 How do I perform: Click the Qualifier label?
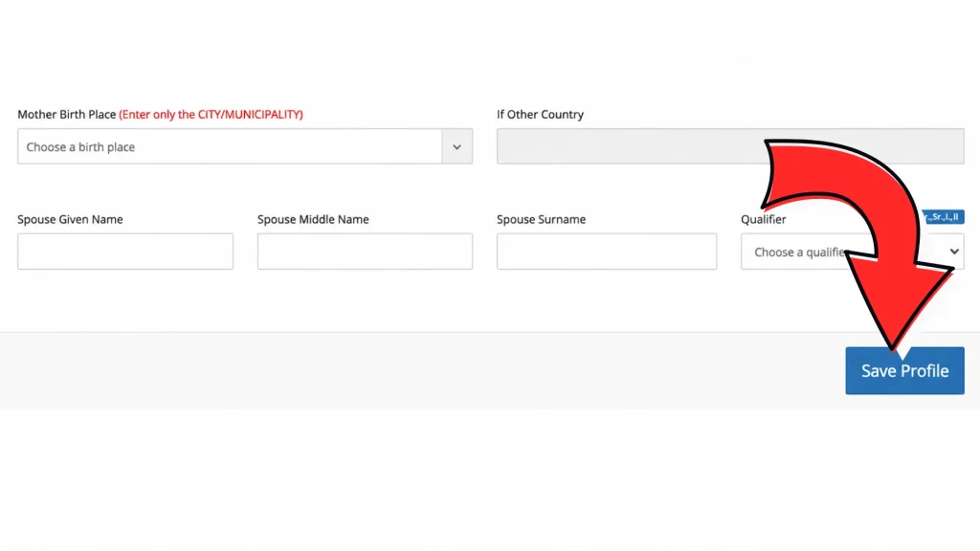click(x=763, y=219)
